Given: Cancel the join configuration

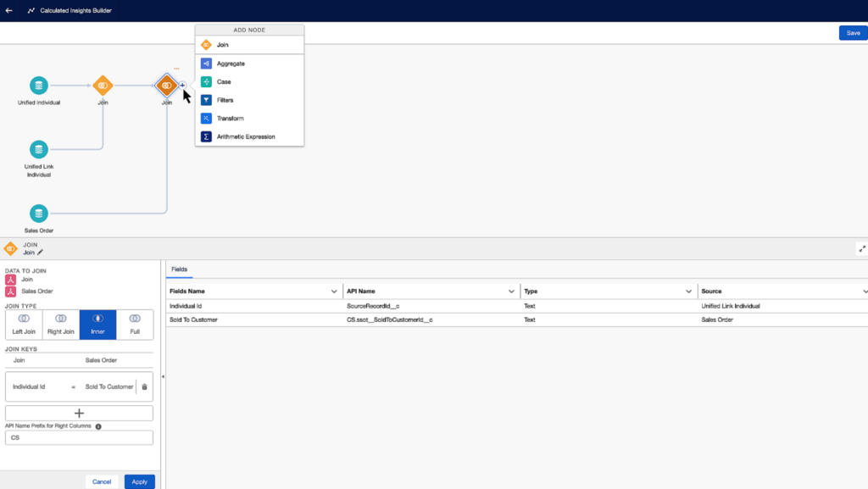Looking at the screenshot, I should pyautogui.click(x=102, y=482).
